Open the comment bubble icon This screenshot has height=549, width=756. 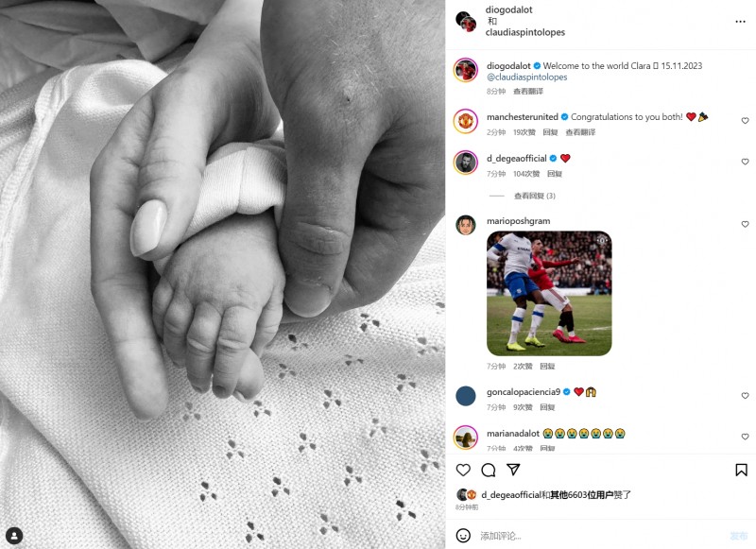[488, 470]
